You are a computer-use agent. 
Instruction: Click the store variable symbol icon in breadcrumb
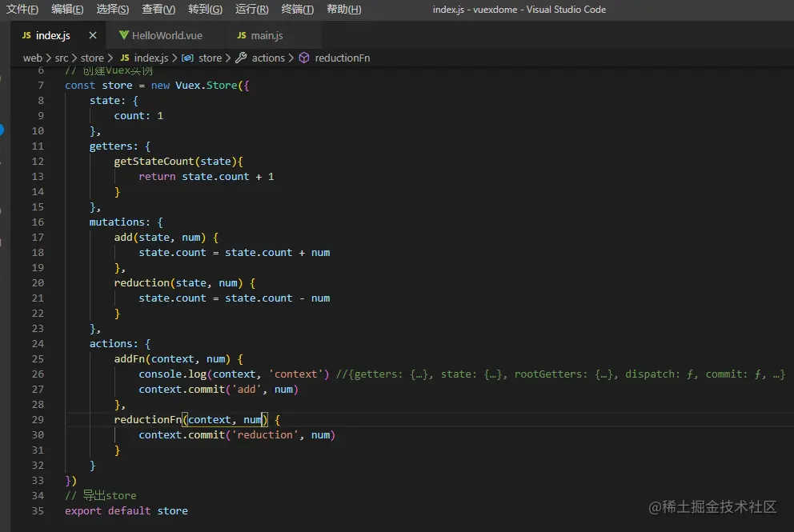pos(187,58)
